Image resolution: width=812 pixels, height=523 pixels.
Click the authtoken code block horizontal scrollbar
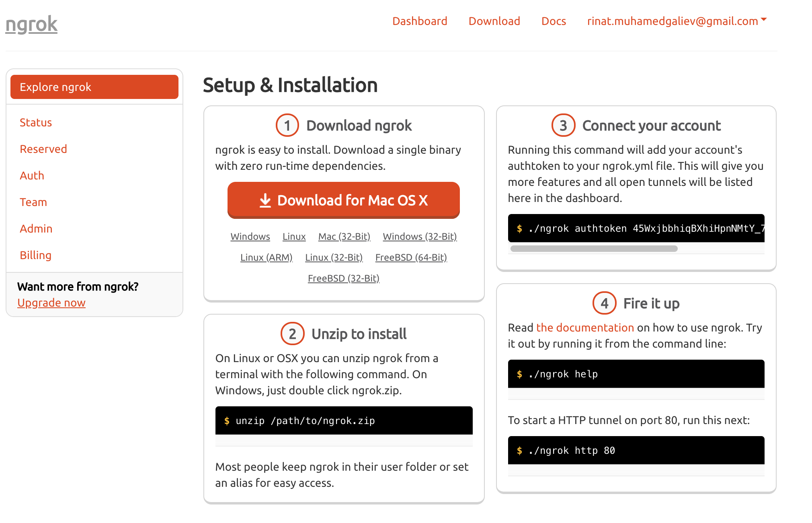[x=594, y=249]
